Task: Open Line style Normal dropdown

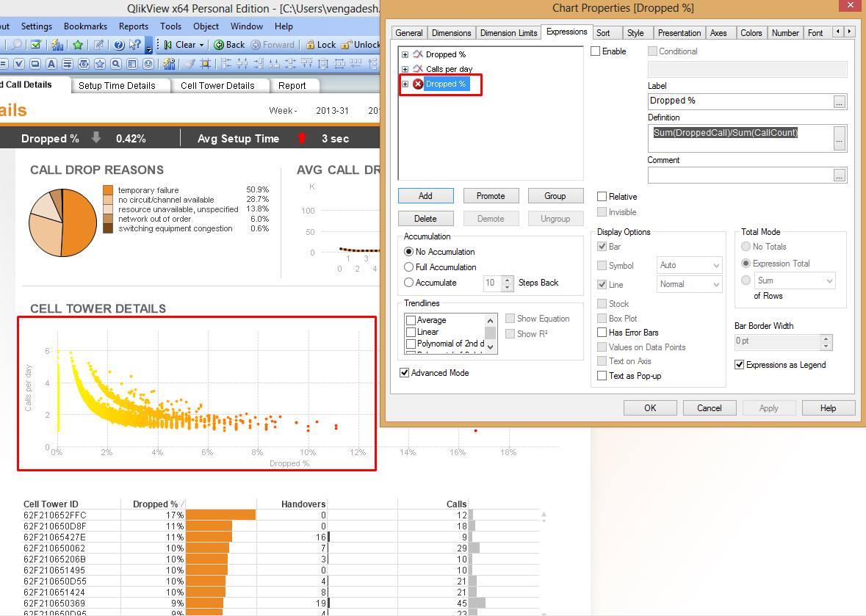Action: (x=716, y=284)
